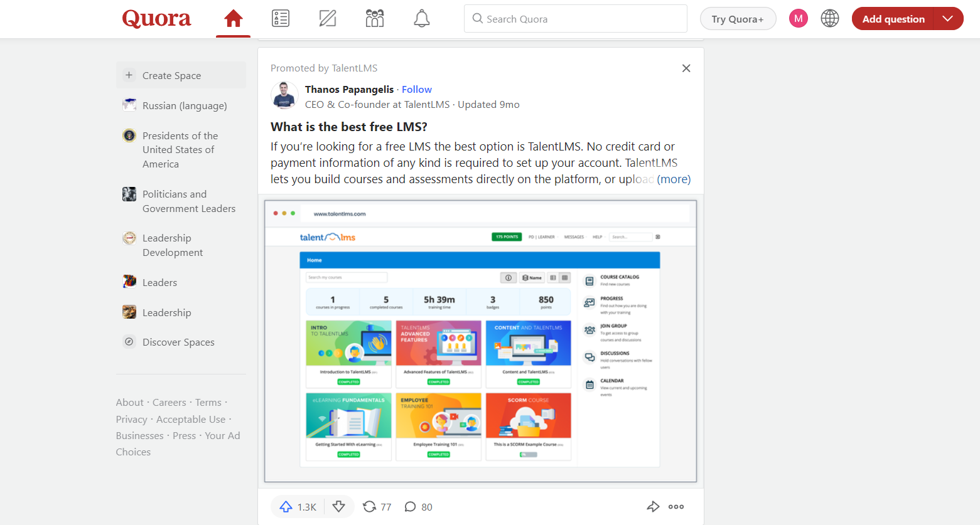Click the Add question button

click(893, 19)
